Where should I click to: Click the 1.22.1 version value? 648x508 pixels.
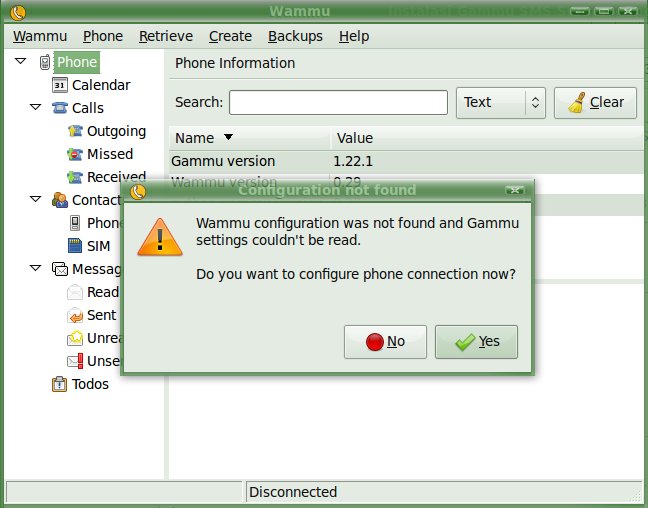coord(353,161)
